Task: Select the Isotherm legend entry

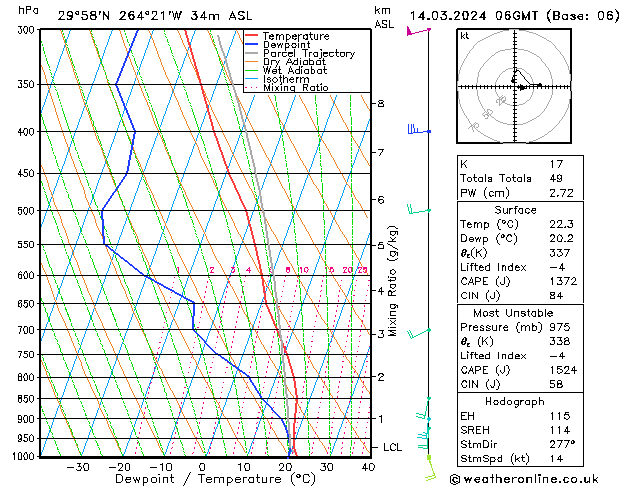Action: pos(286,79)
